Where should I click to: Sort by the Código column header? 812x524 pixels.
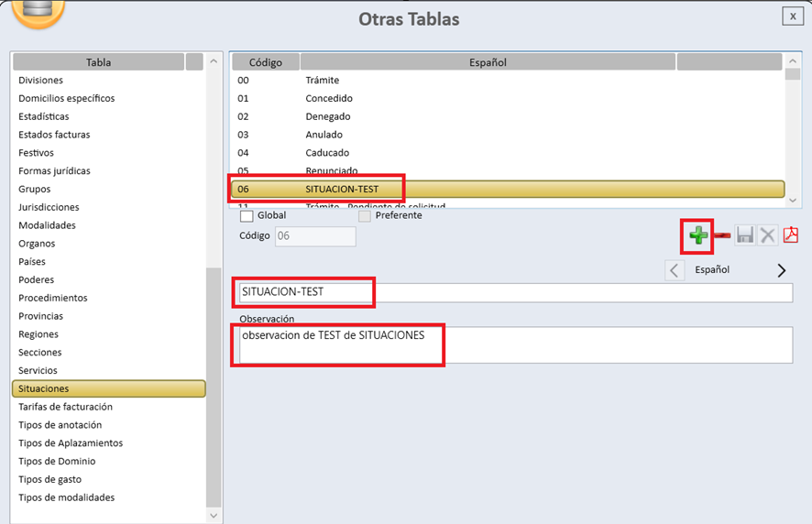tap(266, 62)
